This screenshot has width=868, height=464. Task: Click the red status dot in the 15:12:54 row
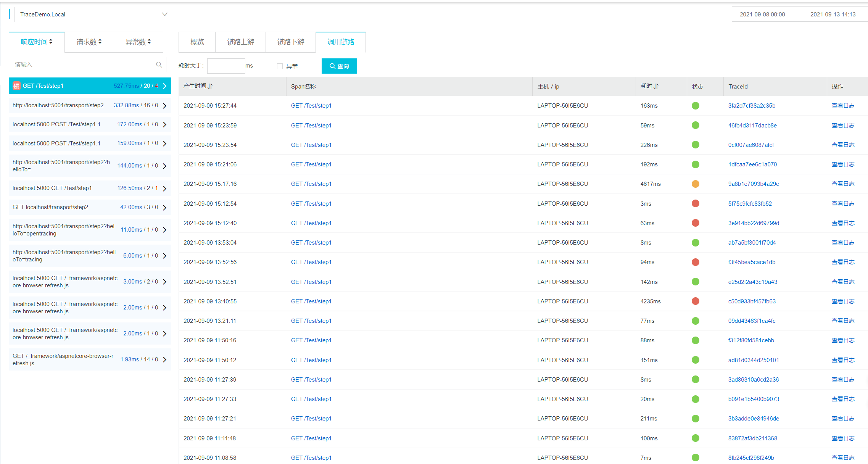click(x=695, y=204)
